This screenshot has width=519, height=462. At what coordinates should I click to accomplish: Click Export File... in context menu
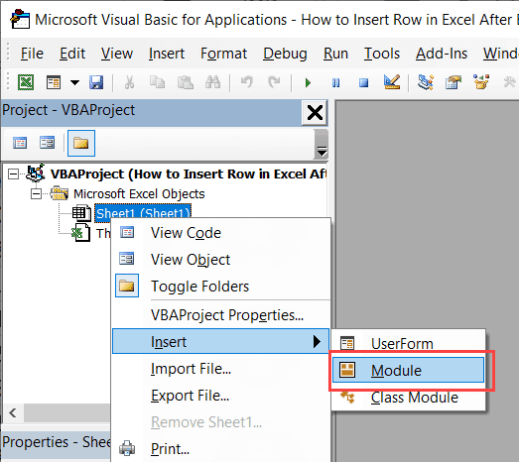pyautogui.click(x=190, y=395)
